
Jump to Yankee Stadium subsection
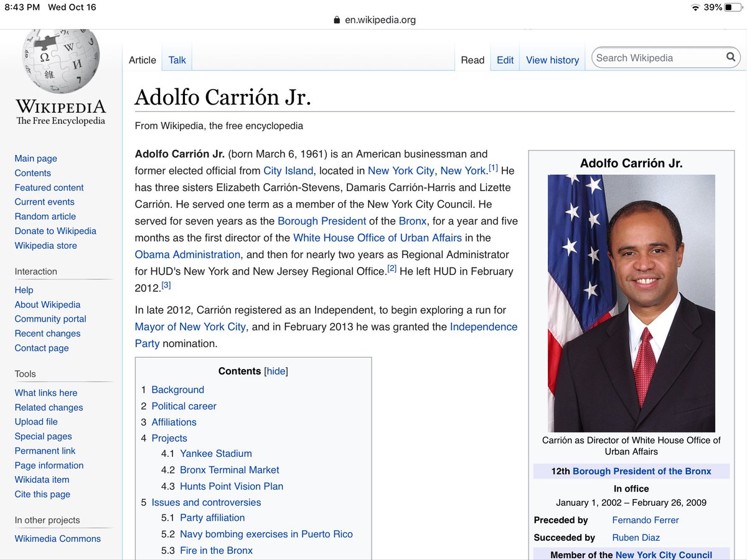pyautogui.click(x=215, y=454)
